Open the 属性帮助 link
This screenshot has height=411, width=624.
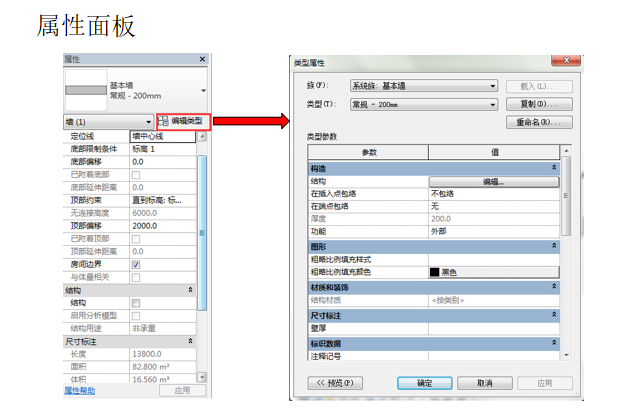[80, 390]
